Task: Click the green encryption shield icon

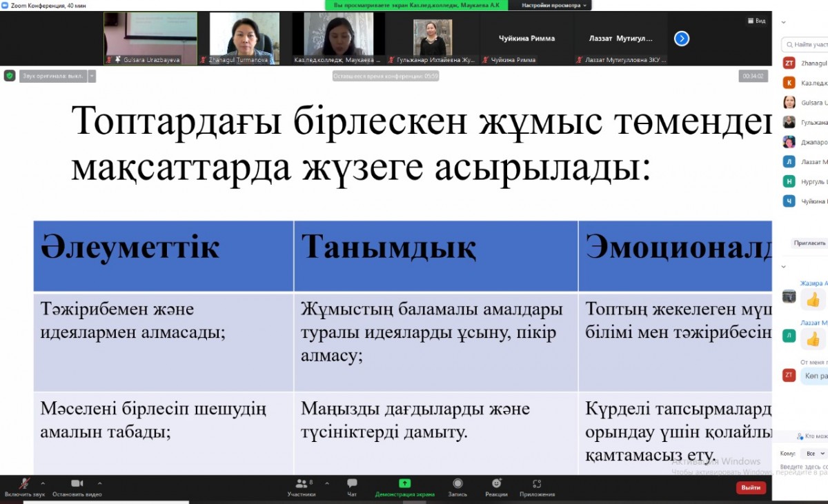Action: [10, 76]
